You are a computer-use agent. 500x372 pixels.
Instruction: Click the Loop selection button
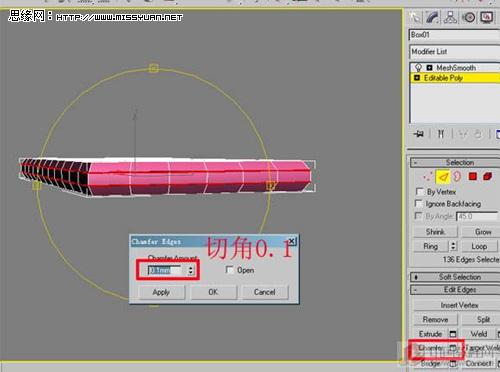[479, 246]
